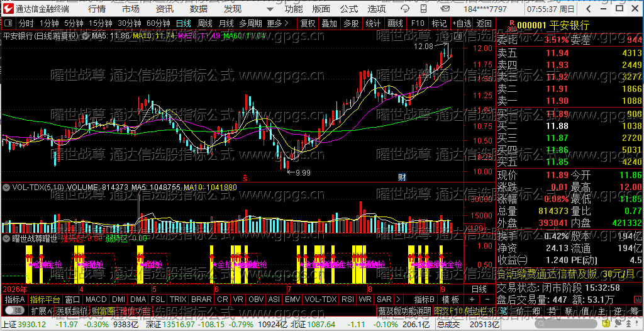
Task: Select the 价 tab in right panel footer
Action: point(520,310)
